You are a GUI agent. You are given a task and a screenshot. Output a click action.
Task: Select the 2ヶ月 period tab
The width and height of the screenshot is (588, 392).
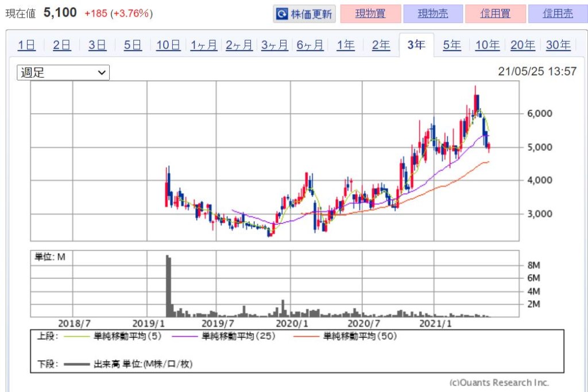click(x=239, y=45)
